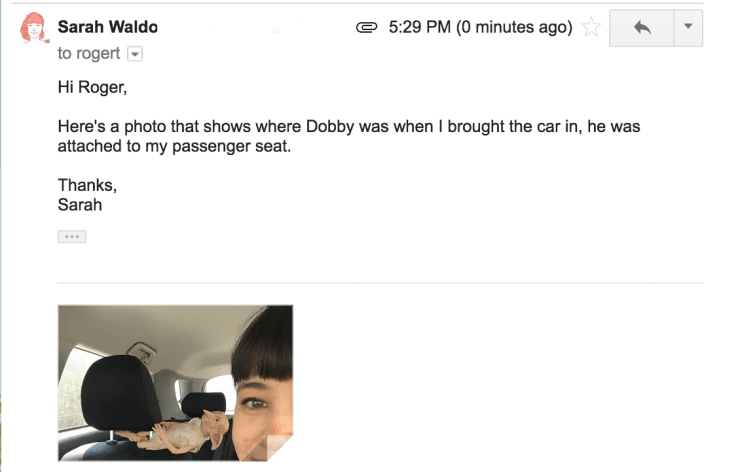Star this email message

(591, 28)
